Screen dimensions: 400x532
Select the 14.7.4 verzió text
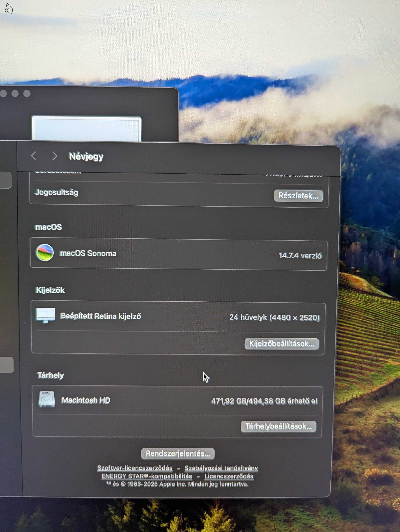[x=300, y=255]
